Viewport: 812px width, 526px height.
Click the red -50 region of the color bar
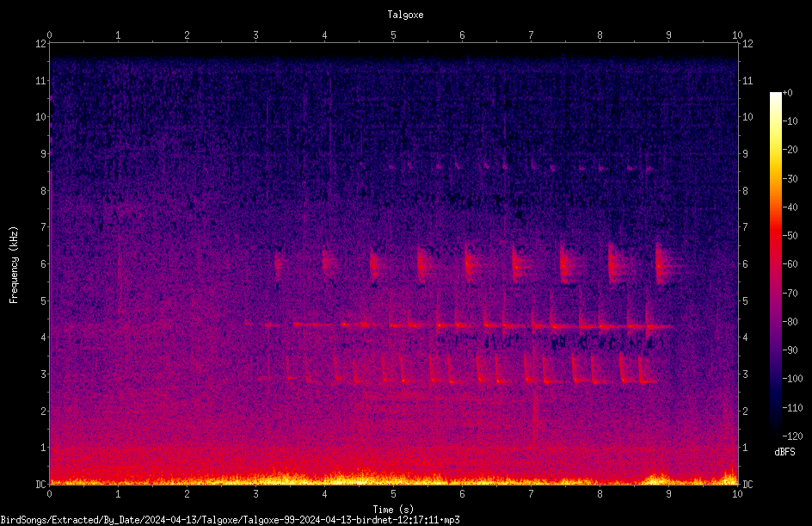[775, 235]
